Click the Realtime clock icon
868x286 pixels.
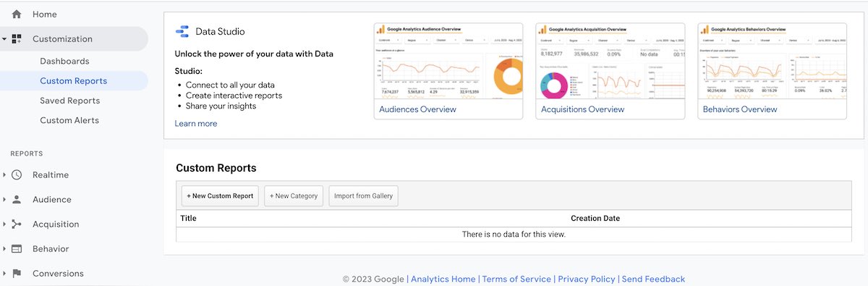coord(17,175)
